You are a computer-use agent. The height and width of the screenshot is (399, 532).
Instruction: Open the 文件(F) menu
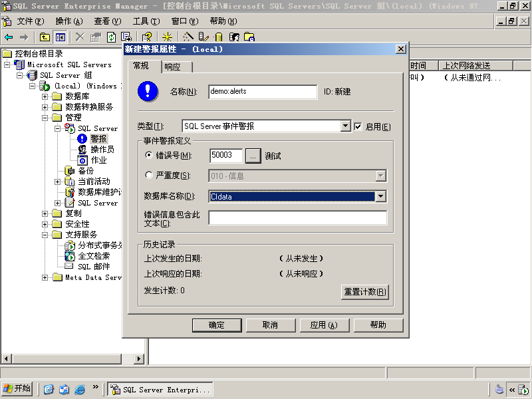tap(31, 21)
